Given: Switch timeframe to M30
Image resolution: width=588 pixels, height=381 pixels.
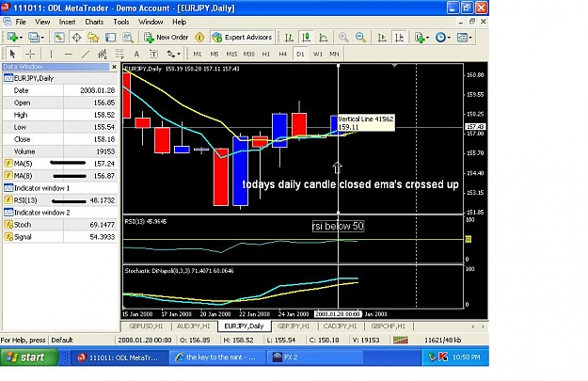Looking at the screenshot, I should coord(248,54).
